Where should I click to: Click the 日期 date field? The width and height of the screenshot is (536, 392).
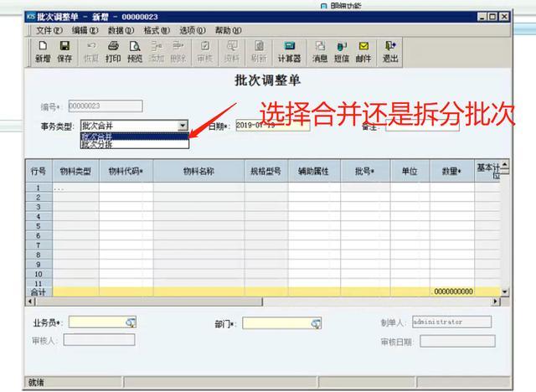click(273, 126)
